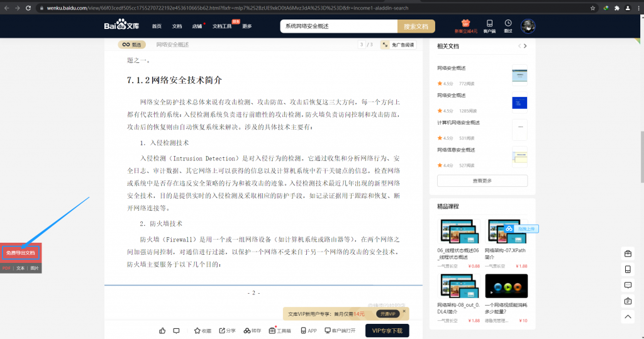Open the 更多 menu in top navigation
Viewport: 644px width, 339px height.
click(x=247, y=26)
